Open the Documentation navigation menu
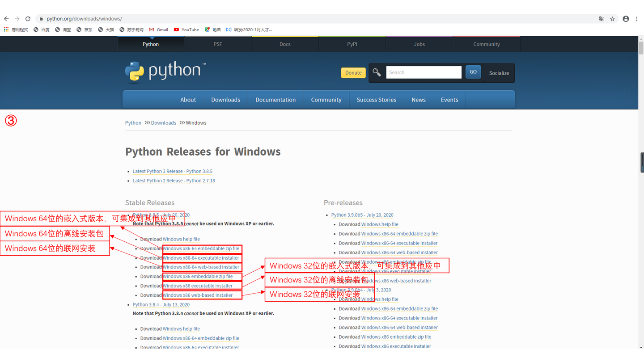This screenshot has width=644, height=362. pyautogui.click(x=275, y=100)
